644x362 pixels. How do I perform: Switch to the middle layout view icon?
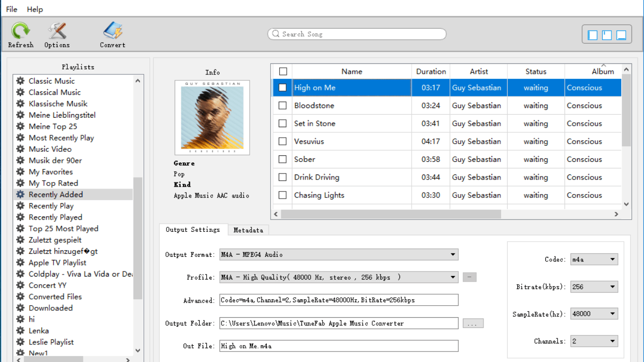pyautogui.click(x=607, y=35)
